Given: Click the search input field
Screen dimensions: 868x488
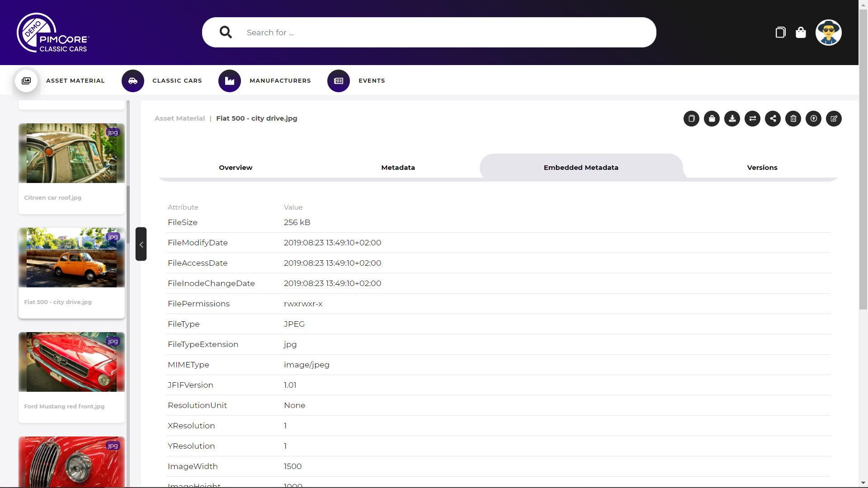Looking at the screenshot, I should click(x=429, y=32).
